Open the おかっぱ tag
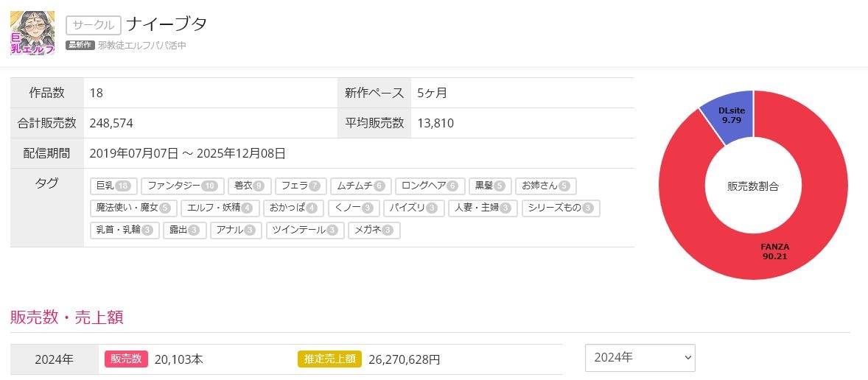The height and width of the screenshot is (380, 868). (293, 208)
